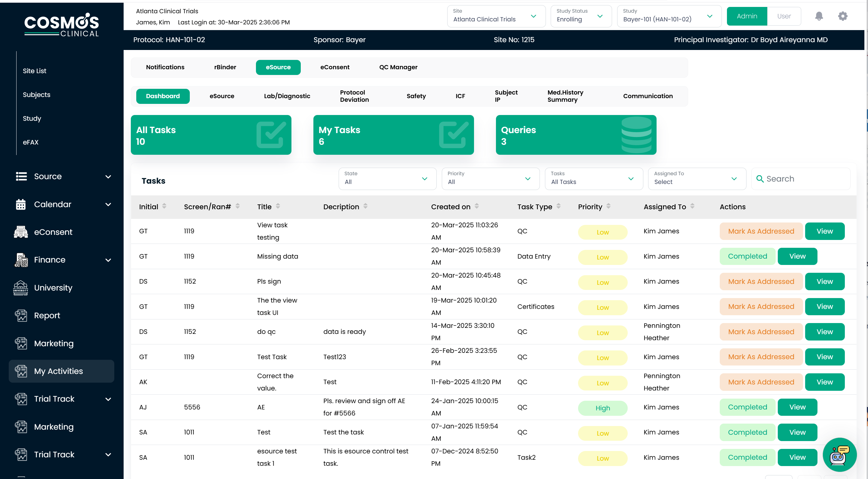Switch to Admin mode toggle
868x479 pixels.
747,16
